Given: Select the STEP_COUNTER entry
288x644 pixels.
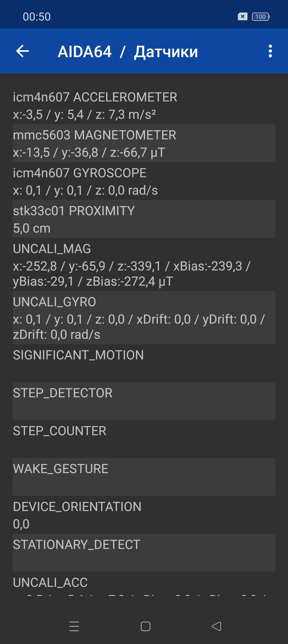Looking at the screenshot, I should click(144, 439).
